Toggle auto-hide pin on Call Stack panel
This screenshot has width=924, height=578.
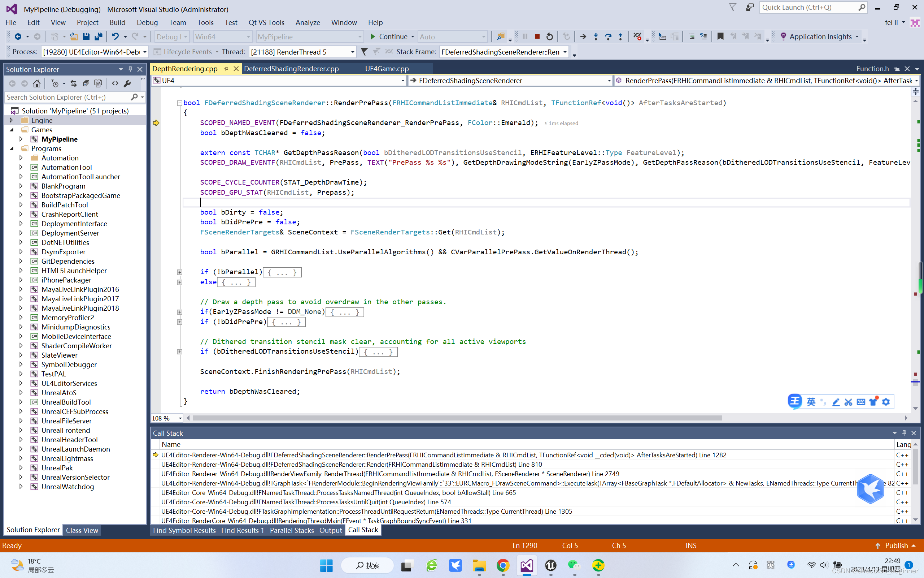point(904,433)
